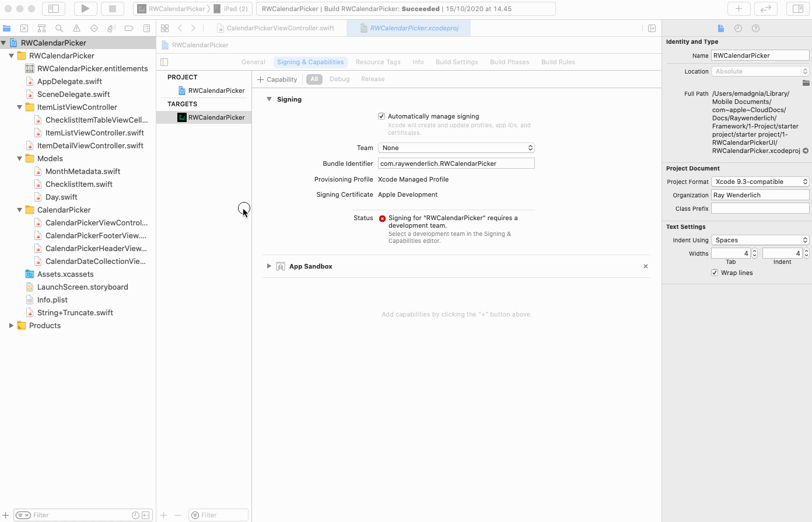Choose file location folder icon
The image size is (812, 522).
click(x=806, y=83)
